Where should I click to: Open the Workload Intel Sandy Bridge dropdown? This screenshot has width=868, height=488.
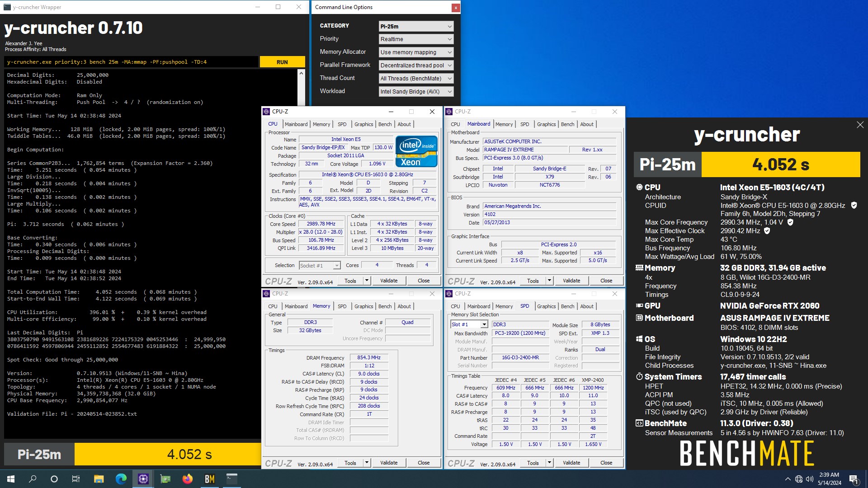(x=416, y=92)
